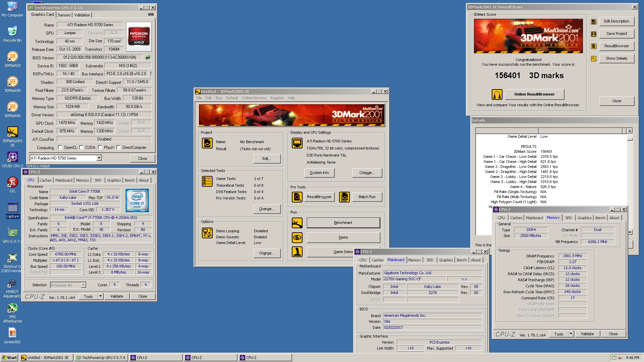
Task: Click the Show Details magnifier icon
Action: coord(594,59)
